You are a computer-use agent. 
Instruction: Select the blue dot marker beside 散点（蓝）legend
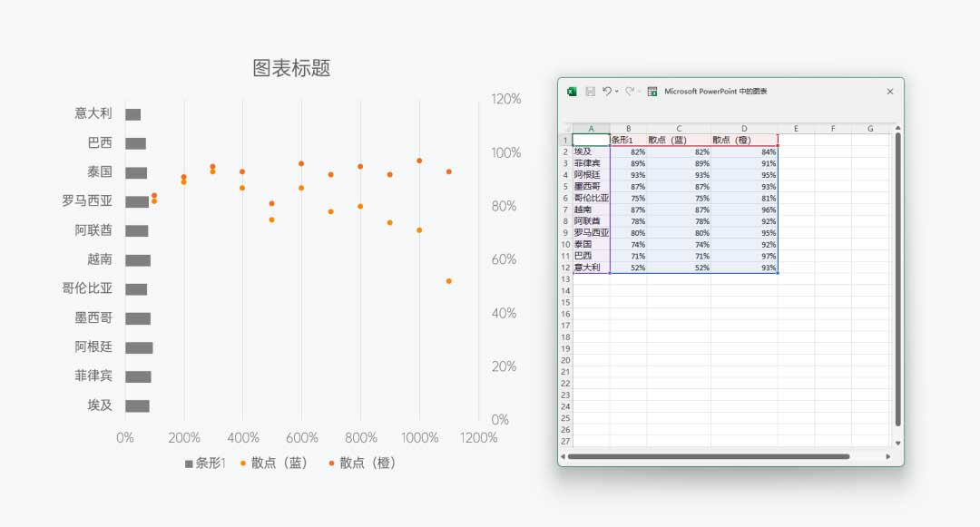[243, 461]
